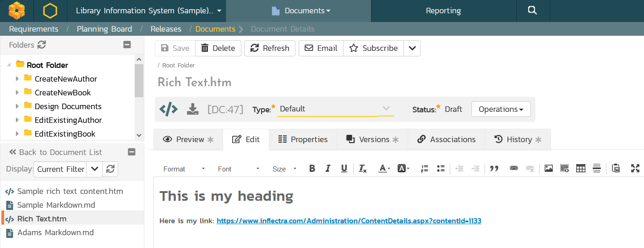Toggle italic formatting in the editor
This screenshot has height=248, width=644.
tap(328, 169)
